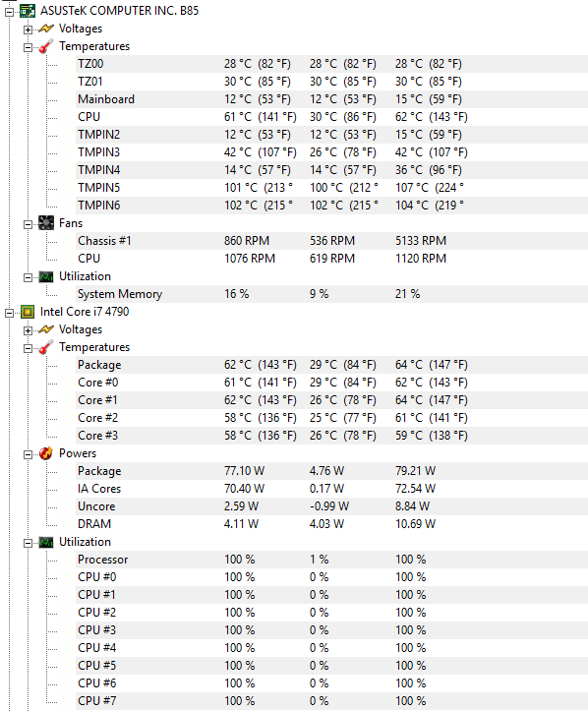Collapse the Fans section

[x=29, y=224]
